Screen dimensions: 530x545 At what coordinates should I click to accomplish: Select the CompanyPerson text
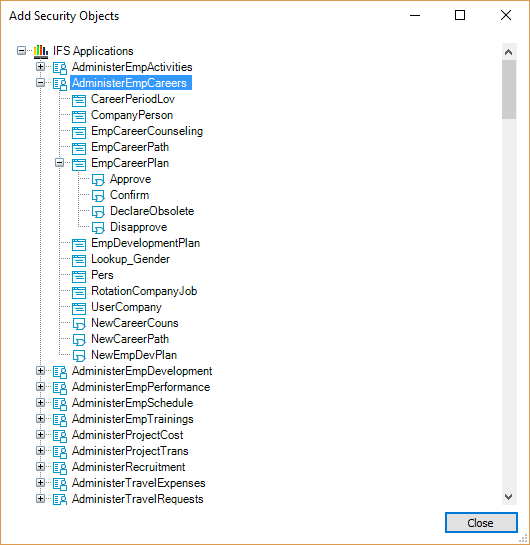(x=132, y=115)
